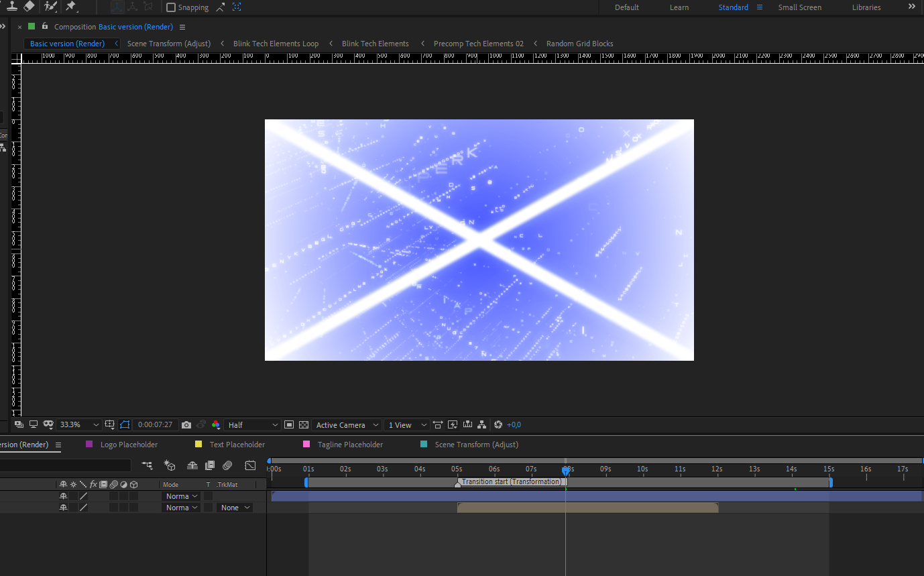This screenshot has height=576, width=924.
Task: Open the 33.3% magnification dropdown
Action: click(x=79, y=424)
